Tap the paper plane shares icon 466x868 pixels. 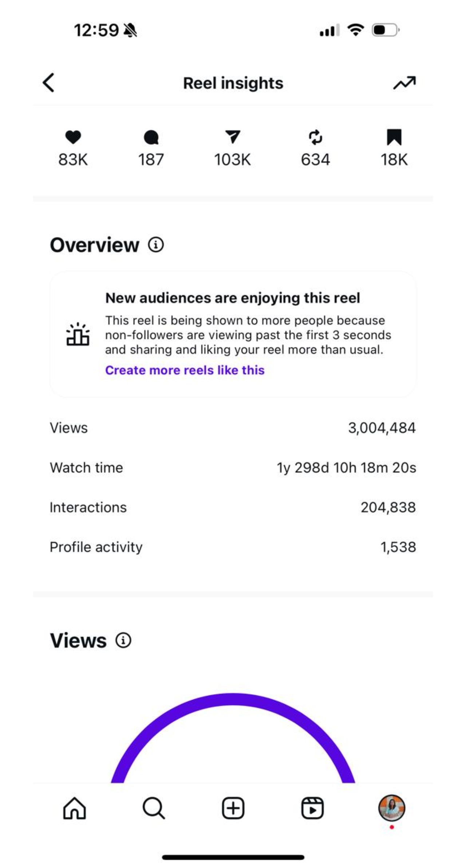233,137
